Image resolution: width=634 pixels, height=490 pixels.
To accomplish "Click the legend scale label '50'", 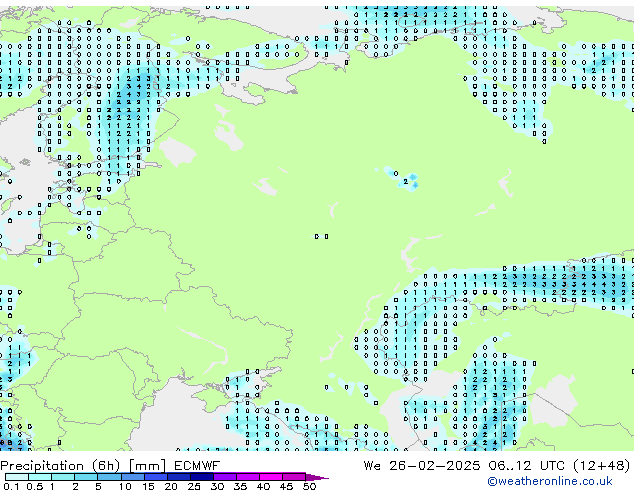I will 309,486.
